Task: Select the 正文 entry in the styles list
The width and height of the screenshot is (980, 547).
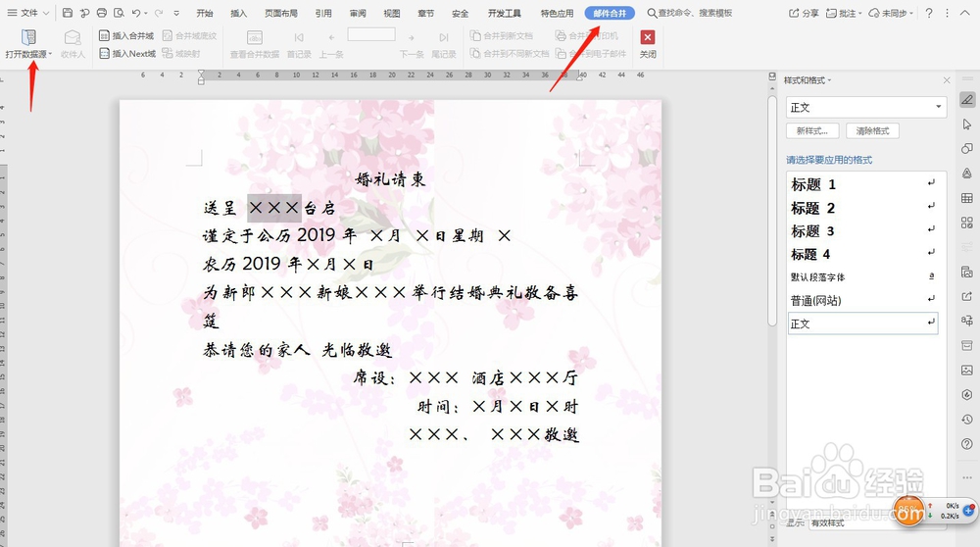Action: pos(863,323)
